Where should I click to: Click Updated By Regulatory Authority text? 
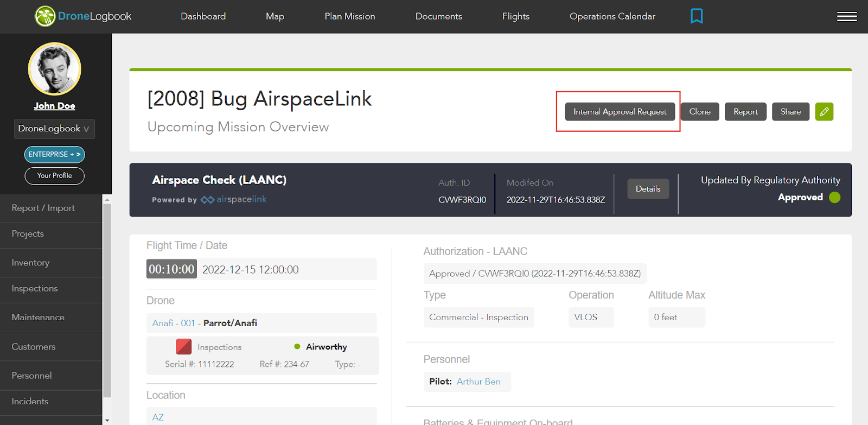770,180
